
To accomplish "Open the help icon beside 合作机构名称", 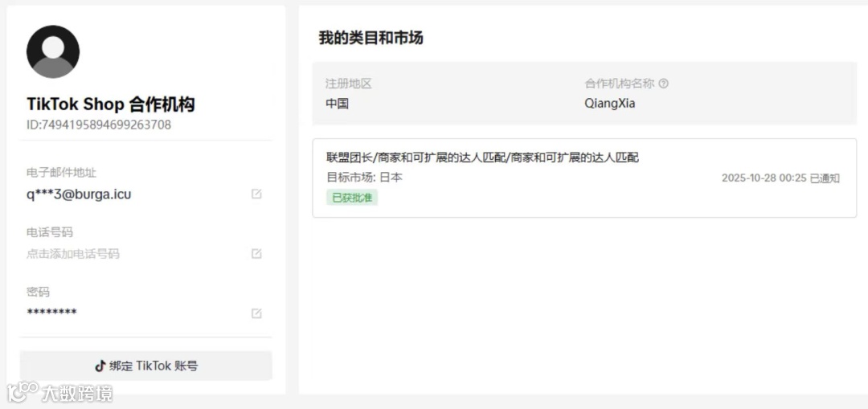I will pyautogui.click(x=664, y=84).
